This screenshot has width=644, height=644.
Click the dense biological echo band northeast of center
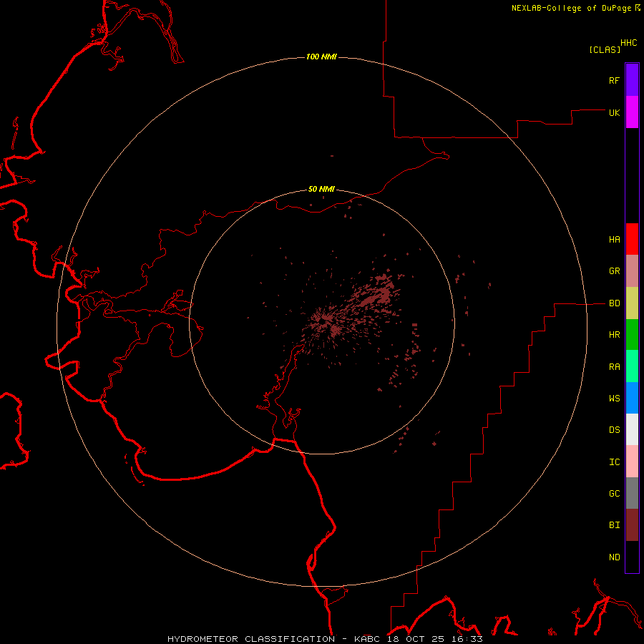[376, 295]
